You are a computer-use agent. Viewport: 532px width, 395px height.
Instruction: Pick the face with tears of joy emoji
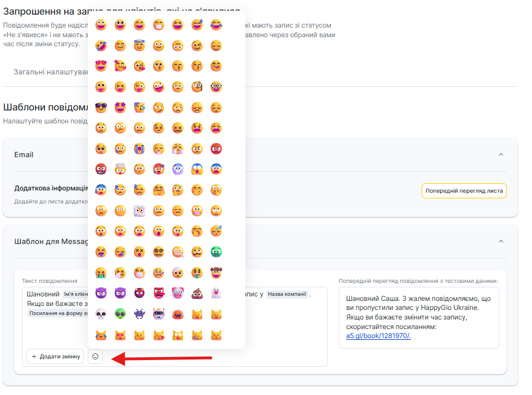click(216, 24)
